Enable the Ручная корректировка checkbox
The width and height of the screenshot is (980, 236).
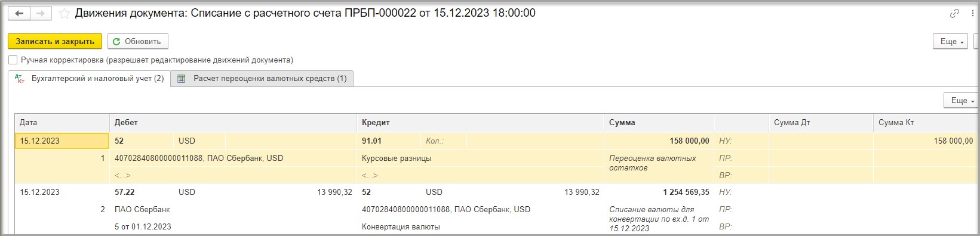point(13,60)
